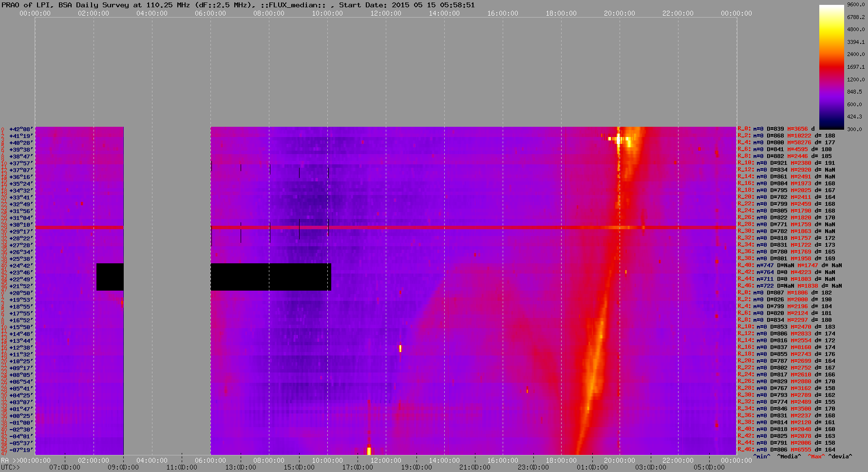This screenshot has height=472, width=868.
Task: Click the 300.0 color scale value
Action: 854,129
